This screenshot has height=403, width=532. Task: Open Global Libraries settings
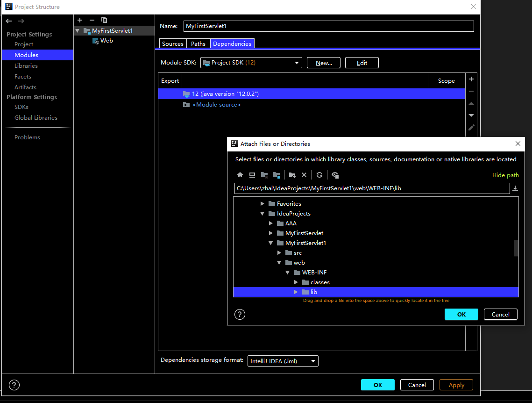[36, 118]
